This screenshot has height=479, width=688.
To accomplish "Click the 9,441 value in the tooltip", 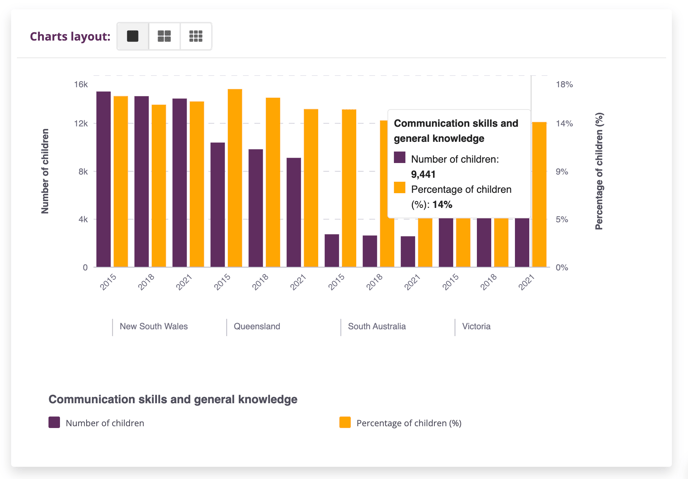I will [423, 175].
